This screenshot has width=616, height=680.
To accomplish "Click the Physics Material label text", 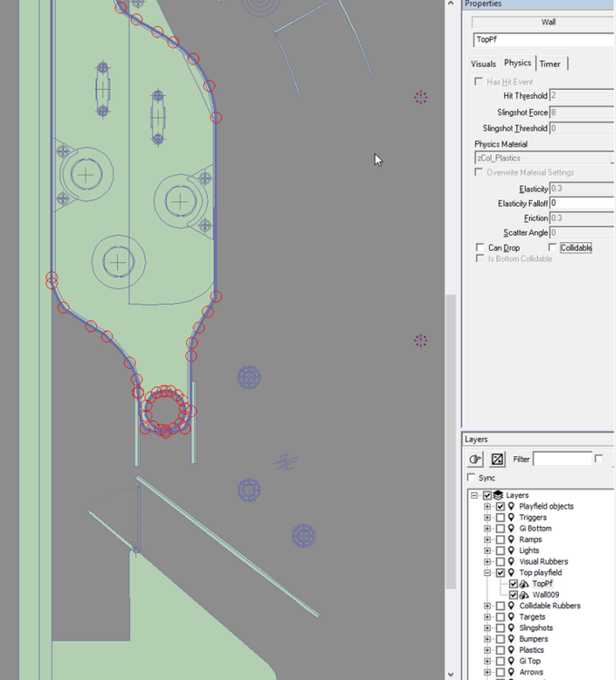I will click(501, 144).
